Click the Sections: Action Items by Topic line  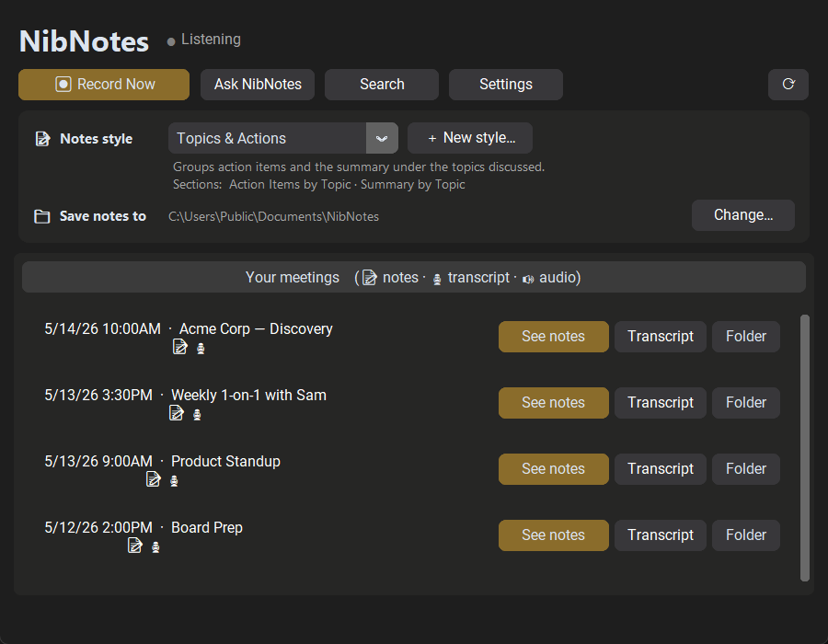319,184
